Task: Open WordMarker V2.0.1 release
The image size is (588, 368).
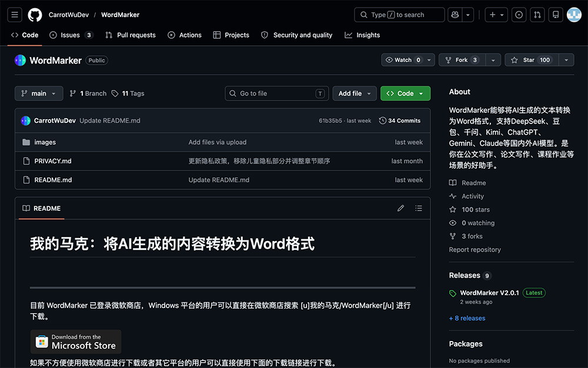Action: tap(489, 293)
